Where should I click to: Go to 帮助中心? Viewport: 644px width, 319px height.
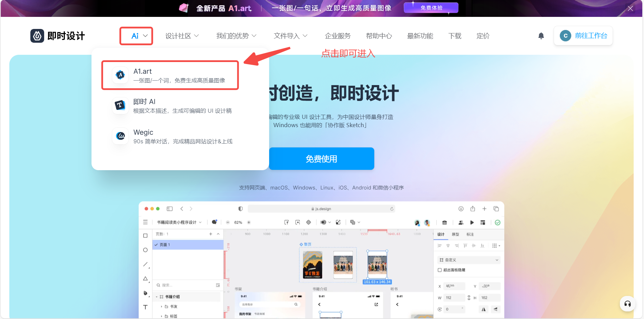tap(379, 36)
